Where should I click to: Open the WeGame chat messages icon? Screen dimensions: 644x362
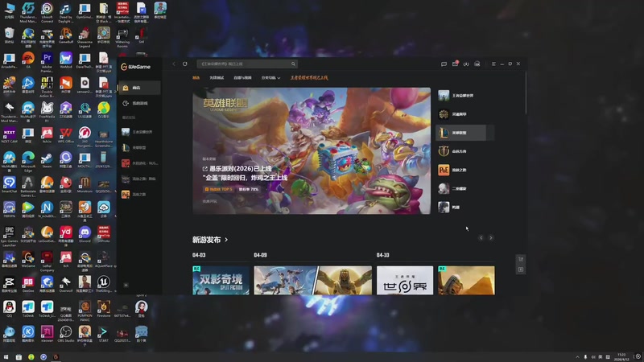[x=444, y=64]
